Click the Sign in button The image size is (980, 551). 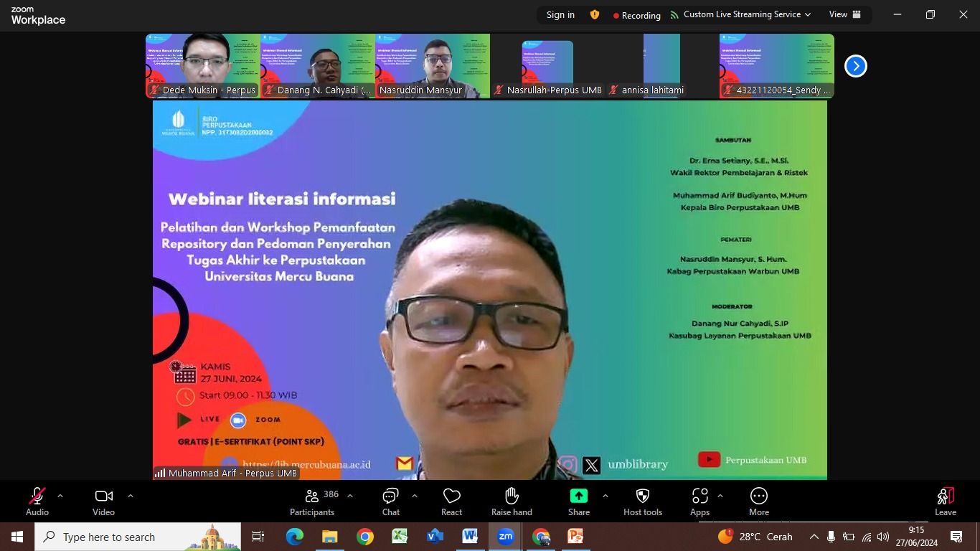(560, 14)
